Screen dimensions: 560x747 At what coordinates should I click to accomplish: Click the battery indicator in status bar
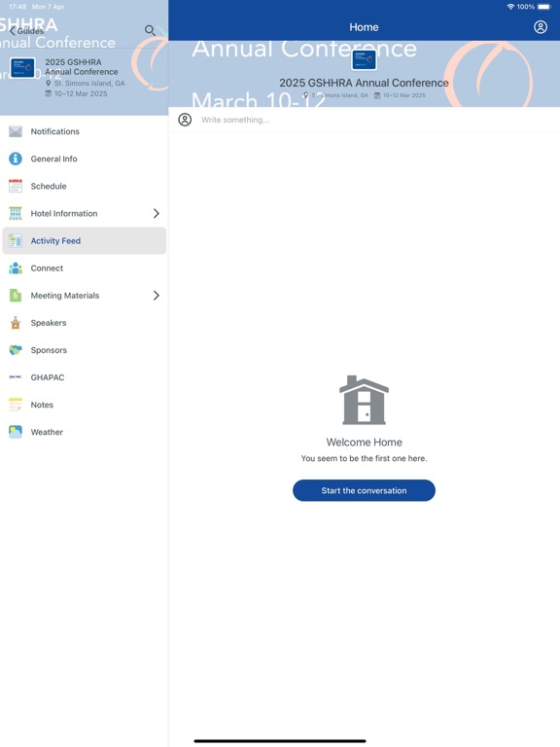(x=544, y=7)
